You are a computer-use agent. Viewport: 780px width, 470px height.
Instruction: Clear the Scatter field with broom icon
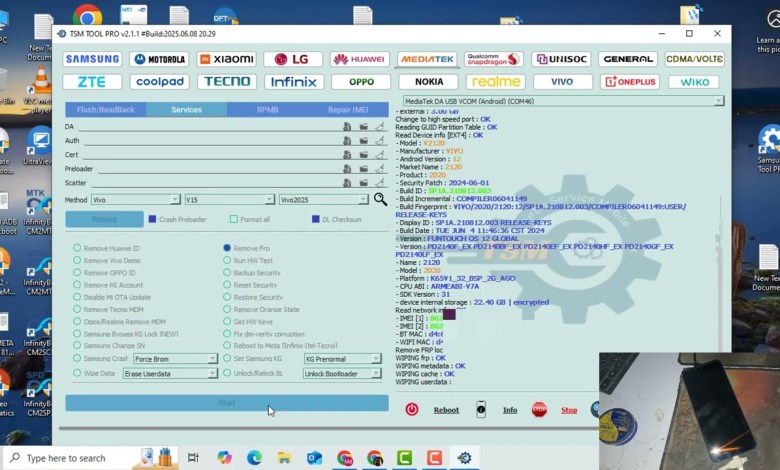(x=379, y=183)
